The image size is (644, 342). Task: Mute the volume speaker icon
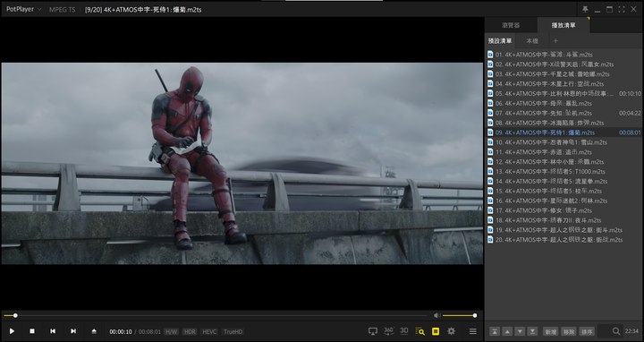click(x=437, y=316)
